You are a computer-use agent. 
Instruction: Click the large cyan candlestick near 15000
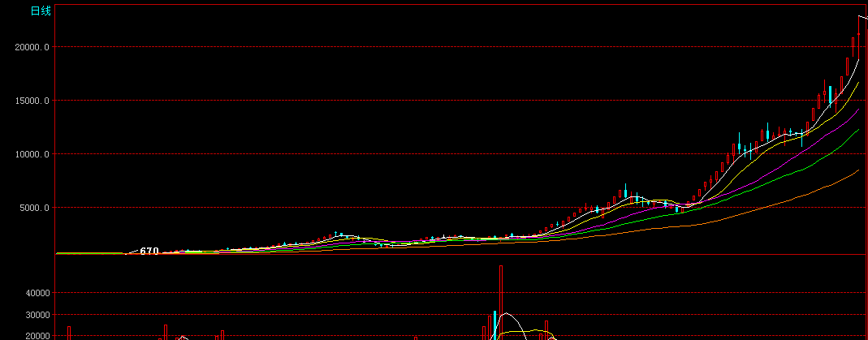coord(830,96)
